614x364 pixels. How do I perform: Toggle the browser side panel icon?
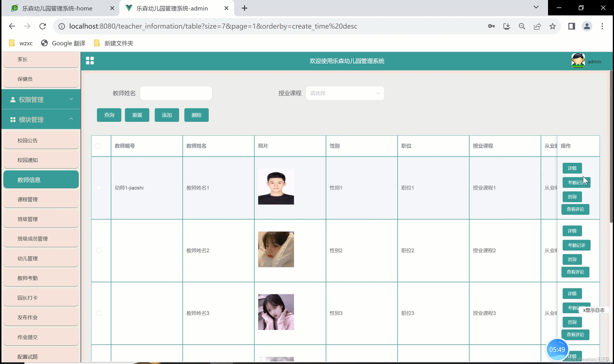pyautogui.click(x=572, y=26)
